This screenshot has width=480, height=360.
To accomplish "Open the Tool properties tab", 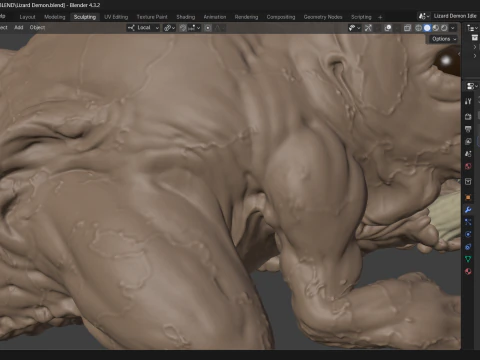I will click(468, 101).
